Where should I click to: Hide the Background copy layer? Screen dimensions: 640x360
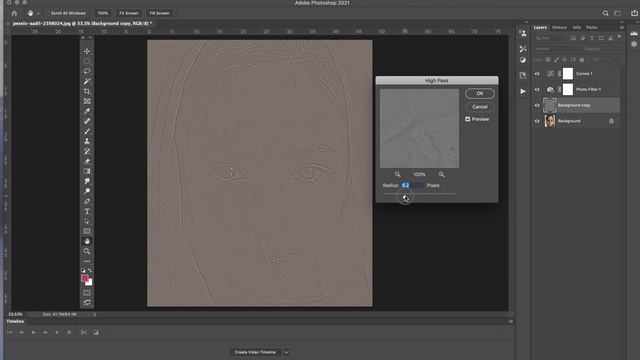[x=537, y=105]
